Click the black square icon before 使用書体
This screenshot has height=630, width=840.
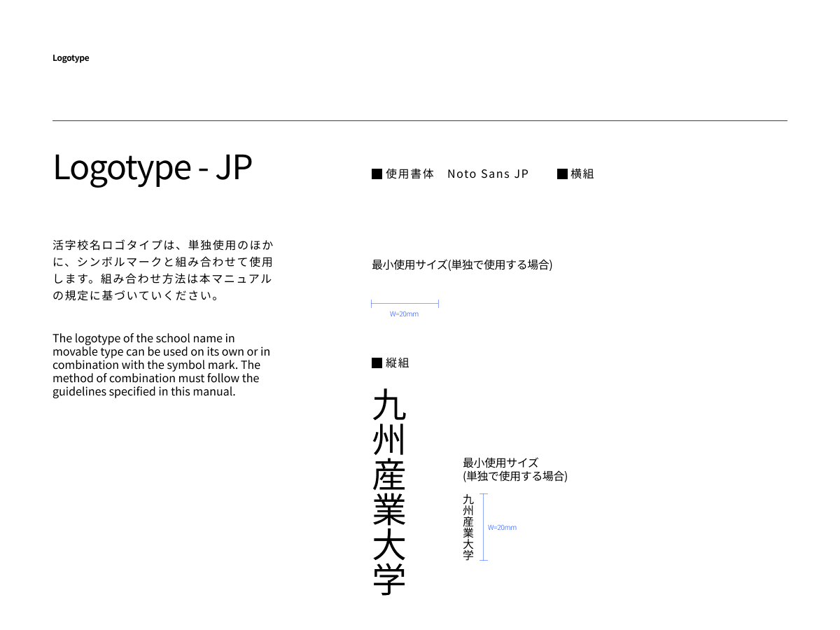tap(376, 173)
